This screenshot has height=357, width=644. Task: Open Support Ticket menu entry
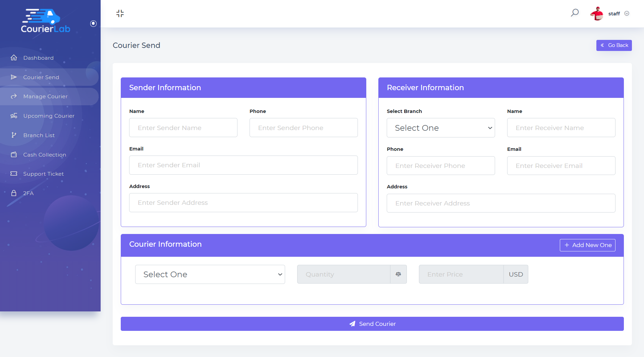tap(49, 174)
